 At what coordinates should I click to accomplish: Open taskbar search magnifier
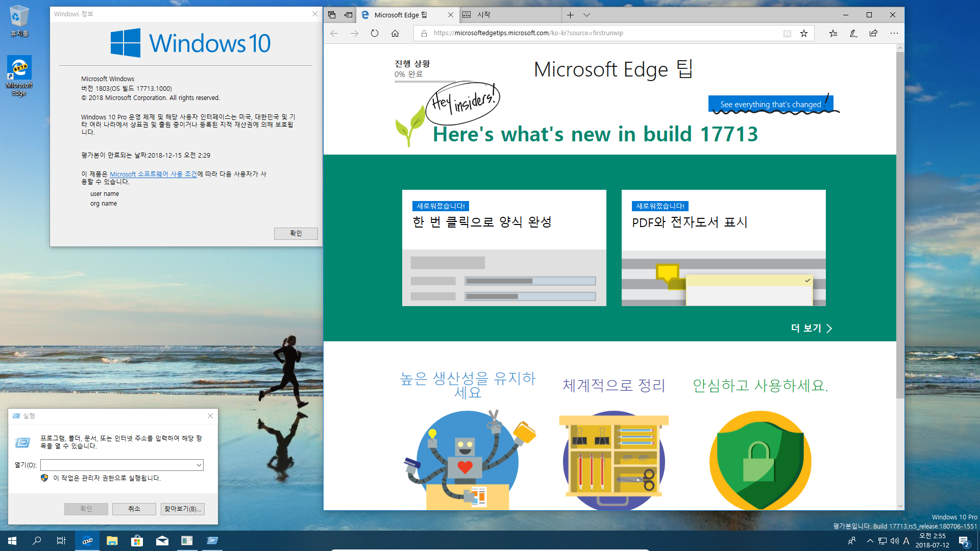tap(37, 541)
